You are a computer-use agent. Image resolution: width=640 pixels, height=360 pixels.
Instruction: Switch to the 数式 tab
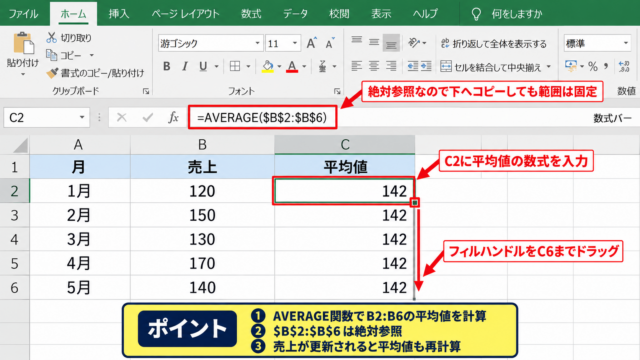pyautogui.click(x=251, y=13)
